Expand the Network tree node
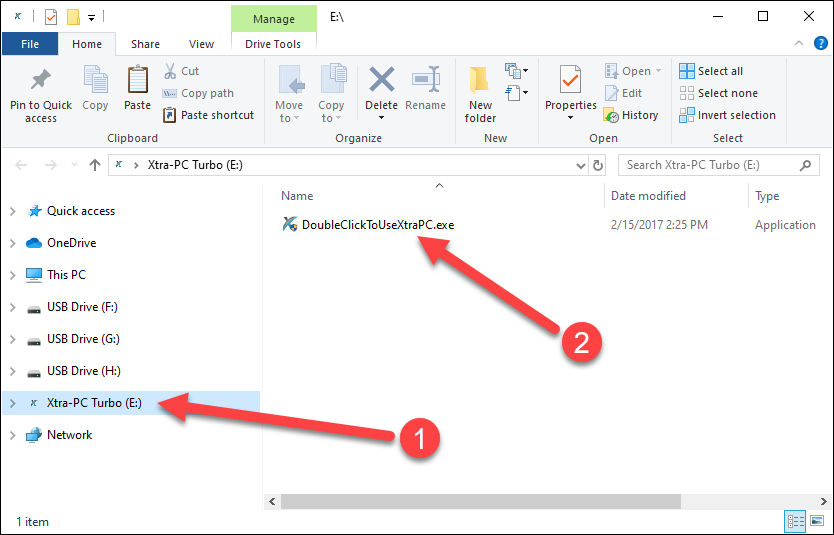Image resolution: width=834 pixels, height=535 pixels. (13, 435)
